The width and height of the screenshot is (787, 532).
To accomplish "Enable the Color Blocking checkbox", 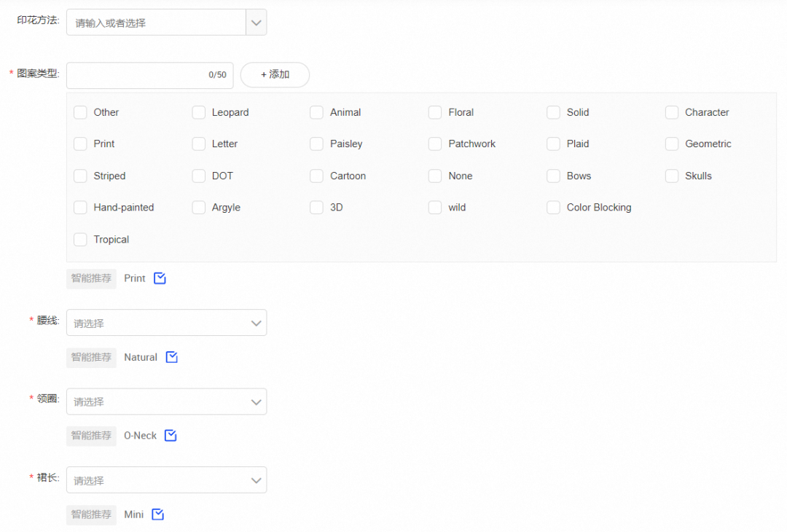I will tap(554, 208).
